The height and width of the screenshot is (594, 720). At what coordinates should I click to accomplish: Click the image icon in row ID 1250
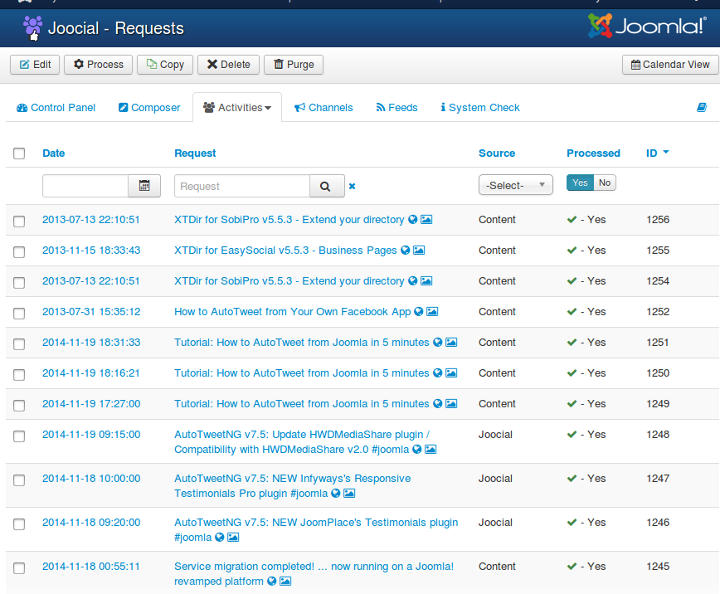point(451,373)
